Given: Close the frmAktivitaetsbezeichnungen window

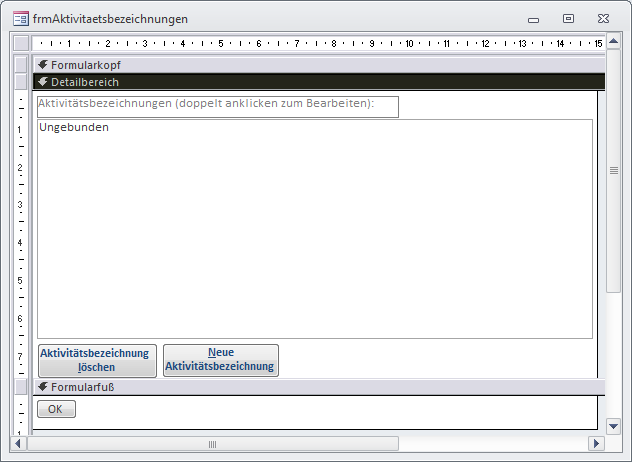Looking at the screenshot, I should pos(601,18).
